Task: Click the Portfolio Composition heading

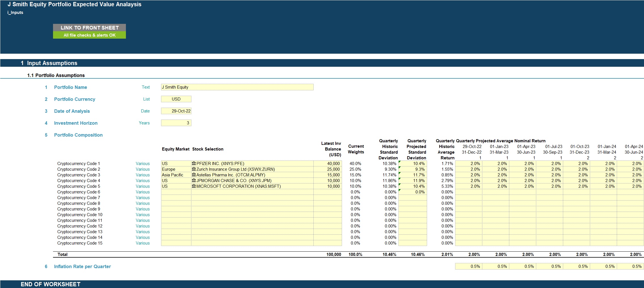Action: 78,135
